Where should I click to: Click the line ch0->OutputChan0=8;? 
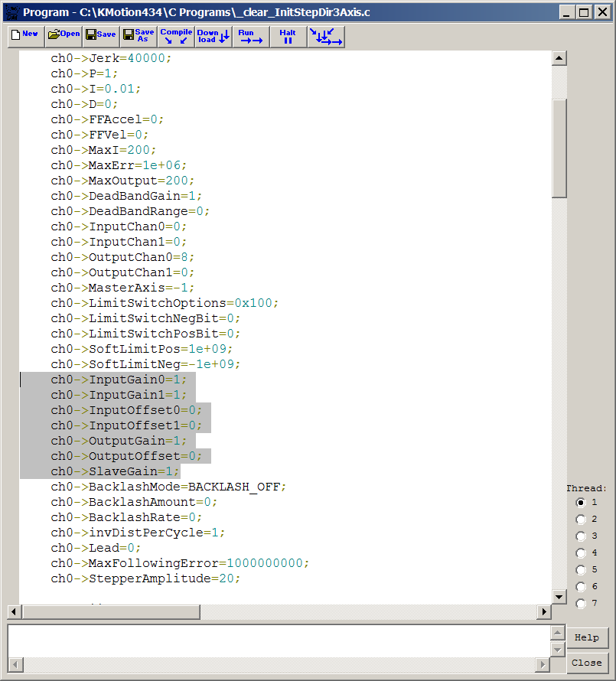point(122,257)
